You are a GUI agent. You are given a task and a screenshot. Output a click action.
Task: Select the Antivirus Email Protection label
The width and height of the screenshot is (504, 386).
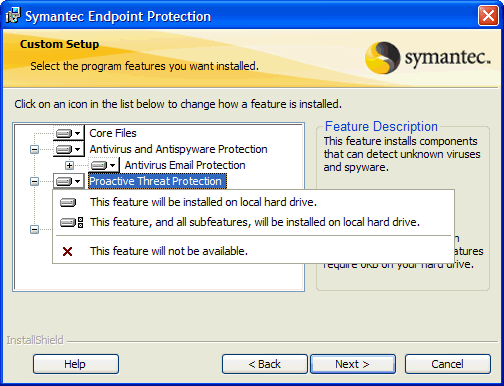tap(185, 165)
